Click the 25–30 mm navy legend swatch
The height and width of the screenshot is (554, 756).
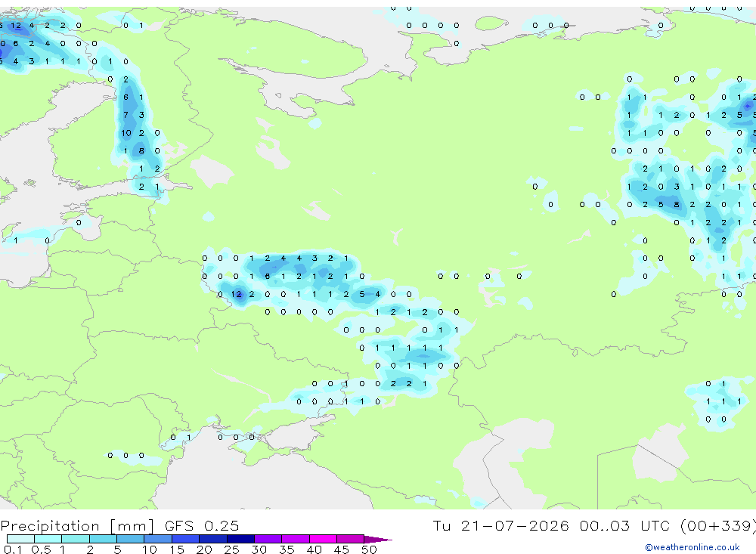click(x=240, y=539)
